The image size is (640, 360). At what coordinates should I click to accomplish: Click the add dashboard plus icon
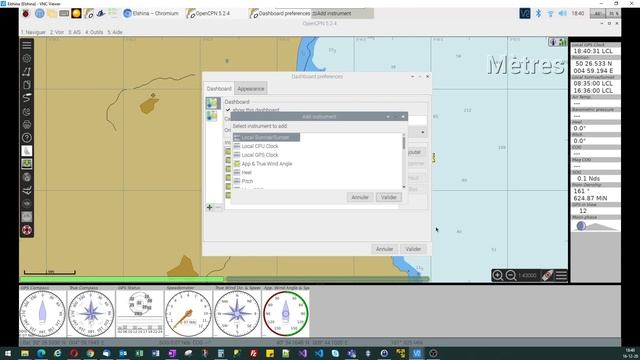[209, 207]
